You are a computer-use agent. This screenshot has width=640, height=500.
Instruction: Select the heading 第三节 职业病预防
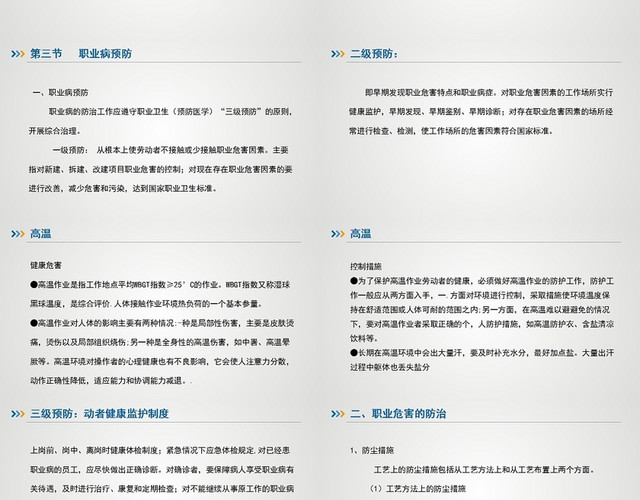point(81,54)
